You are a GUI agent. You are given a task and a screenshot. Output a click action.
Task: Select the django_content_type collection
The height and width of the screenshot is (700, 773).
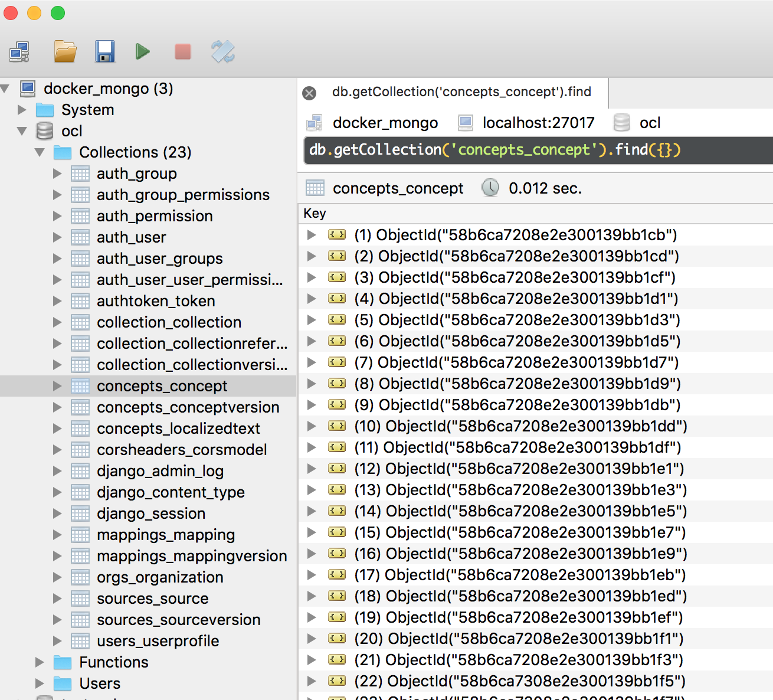[x=171, y=492]
